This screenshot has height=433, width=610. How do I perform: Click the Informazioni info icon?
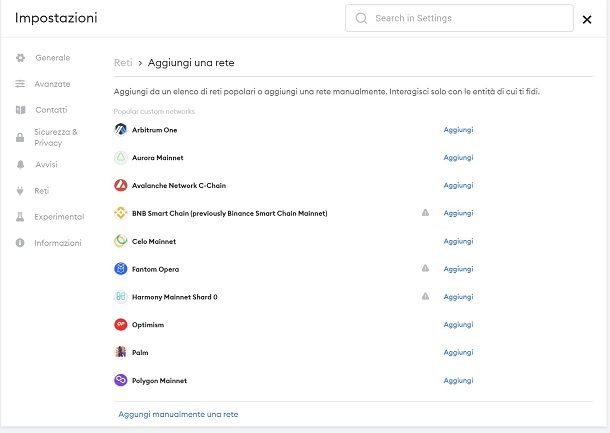click(20, 243)
